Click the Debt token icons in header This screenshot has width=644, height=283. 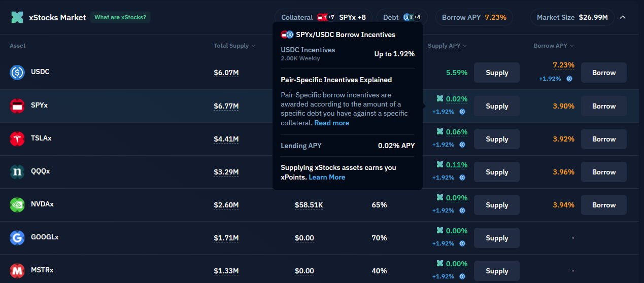412,17
